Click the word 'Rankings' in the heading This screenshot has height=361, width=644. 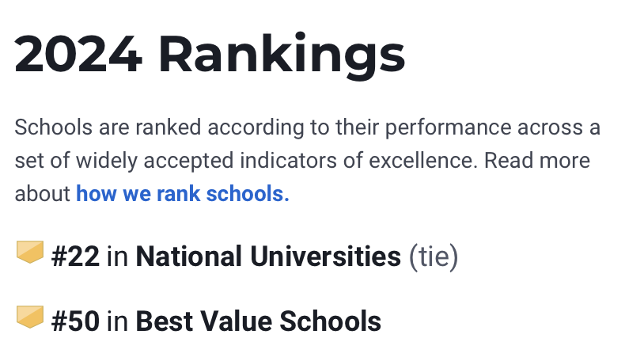click(282, 55)
